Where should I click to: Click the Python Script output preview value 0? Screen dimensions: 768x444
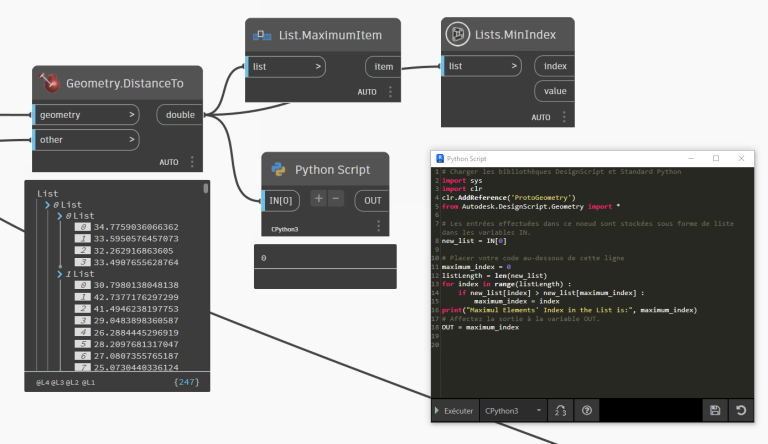(264, 258)
